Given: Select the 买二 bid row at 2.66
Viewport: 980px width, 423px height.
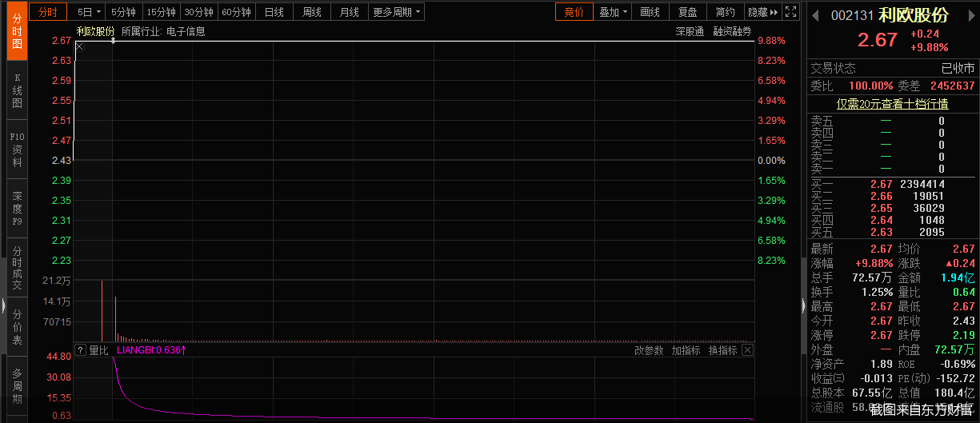Looking at the screenshot, I should pos(893,196).
